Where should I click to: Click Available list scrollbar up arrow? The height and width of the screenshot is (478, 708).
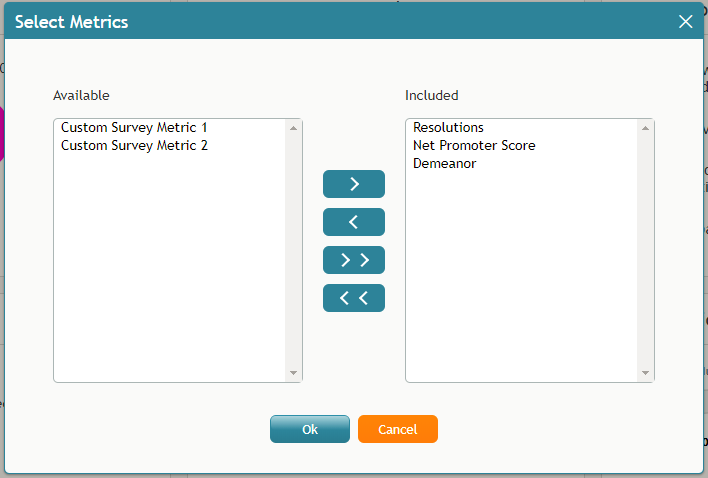pyautogui.click(x=293, y=128)
